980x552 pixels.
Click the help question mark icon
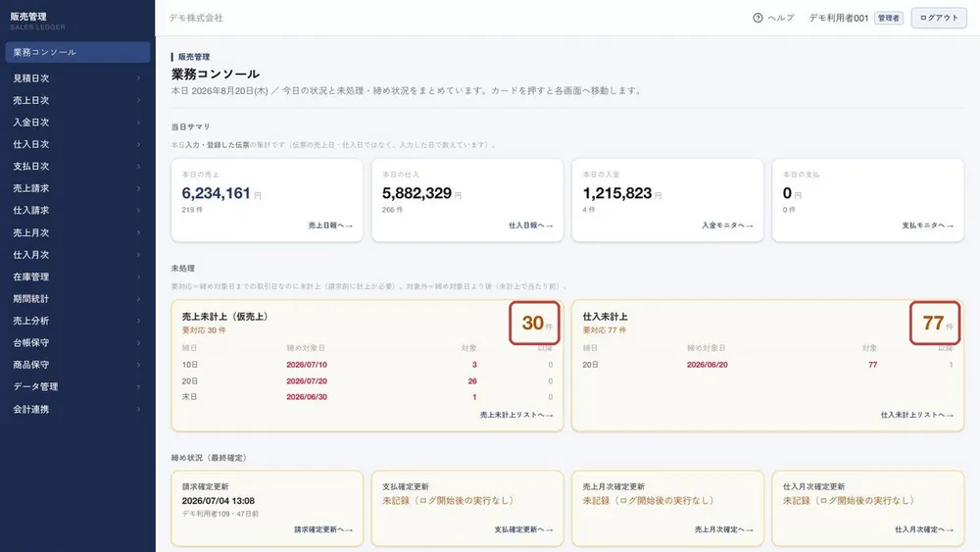(758, 18)
